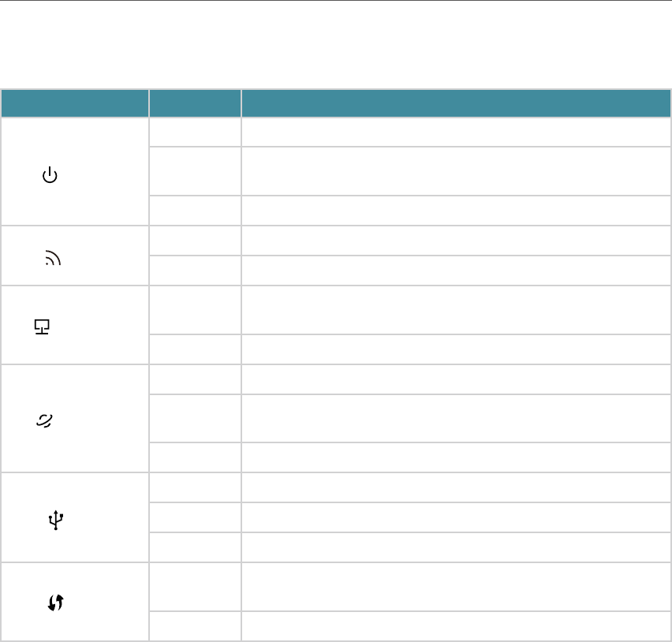Click the Power LED icon

(x=50, y=175)
